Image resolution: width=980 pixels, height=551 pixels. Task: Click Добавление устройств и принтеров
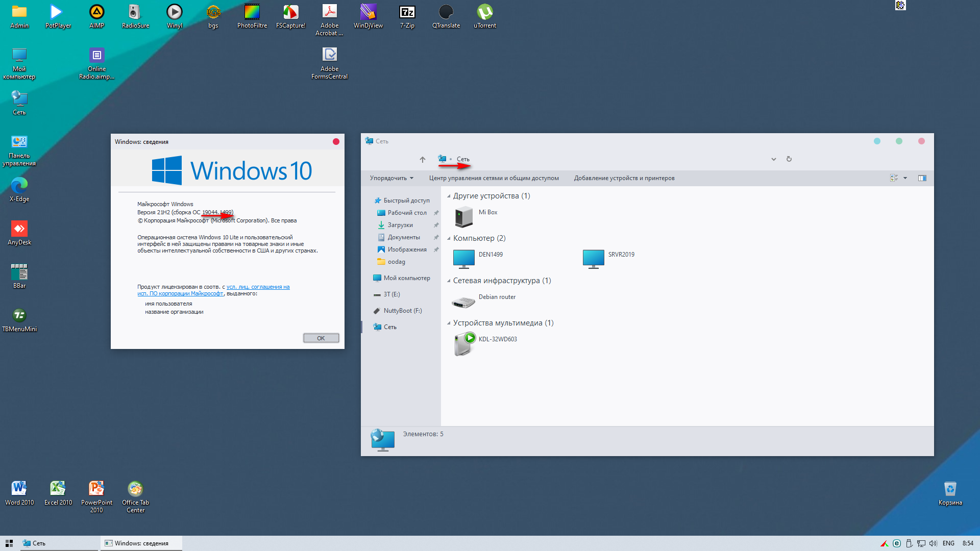[x=624, y=178]
